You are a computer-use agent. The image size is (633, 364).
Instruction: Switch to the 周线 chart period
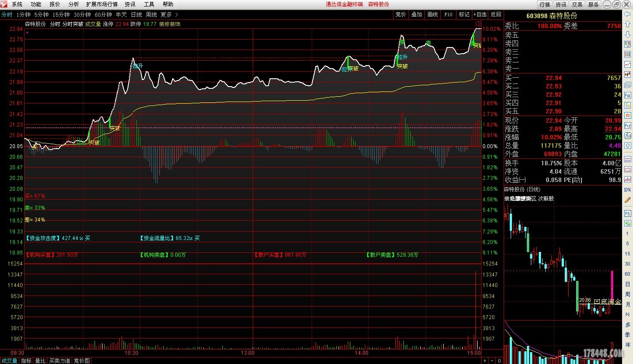point(151,15)
